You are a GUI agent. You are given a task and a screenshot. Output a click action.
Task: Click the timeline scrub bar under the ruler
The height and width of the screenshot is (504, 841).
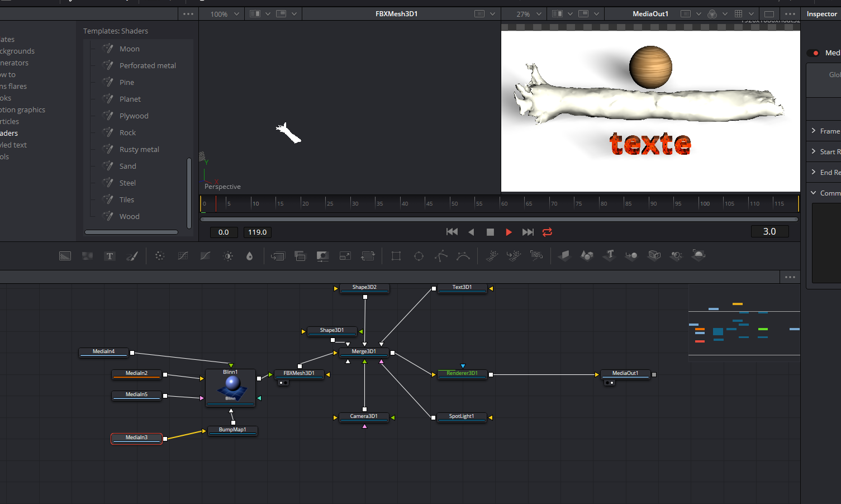click(x=499, y=219)
